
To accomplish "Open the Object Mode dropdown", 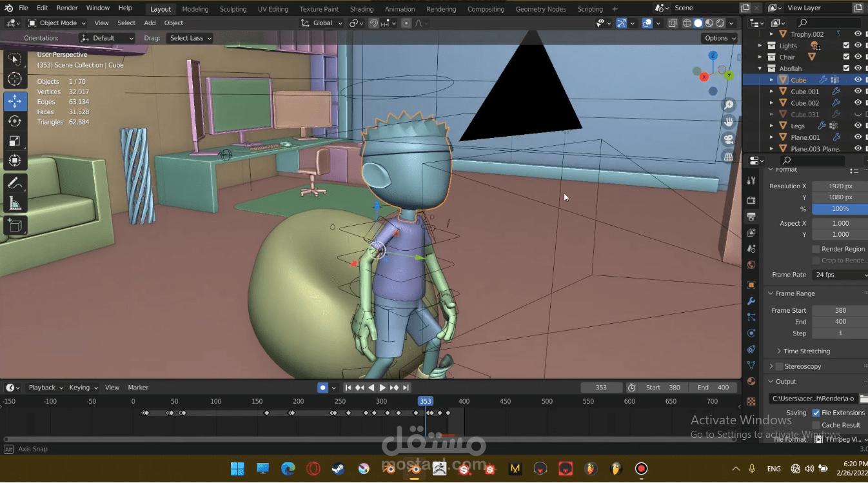I will tap(57, 23).
